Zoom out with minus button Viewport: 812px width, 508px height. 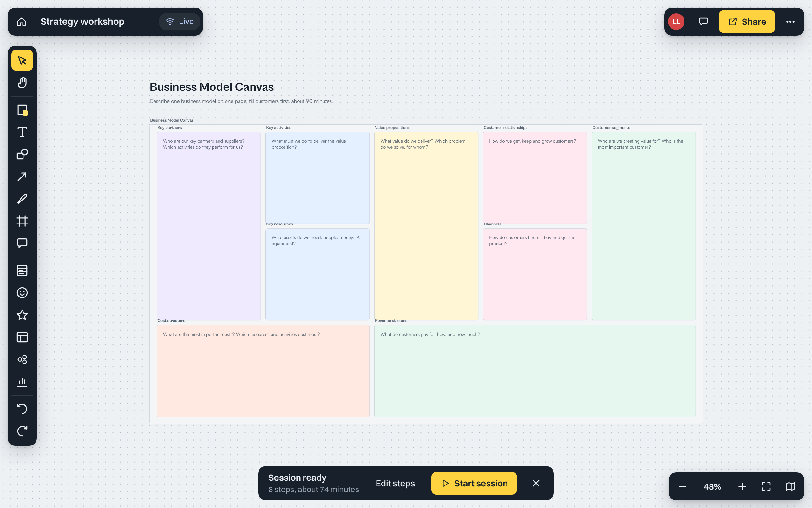tap(682, 486)
